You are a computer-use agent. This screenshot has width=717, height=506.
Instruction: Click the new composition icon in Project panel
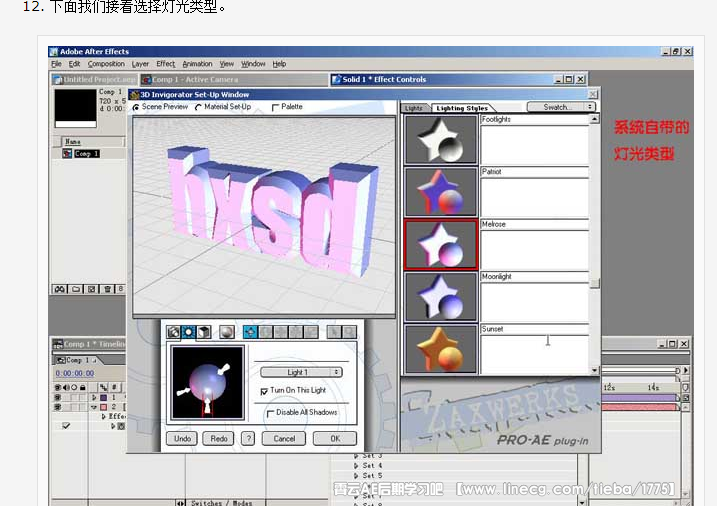(91, 289)
